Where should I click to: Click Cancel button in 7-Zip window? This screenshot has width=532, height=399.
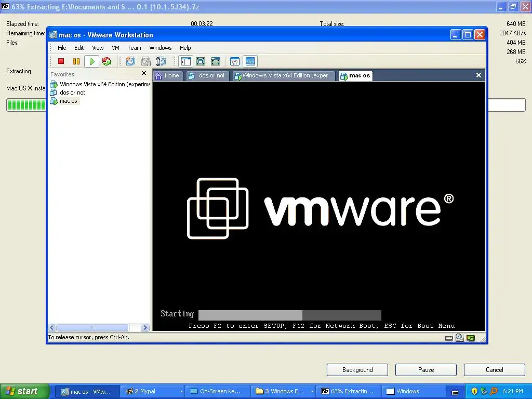495,370
